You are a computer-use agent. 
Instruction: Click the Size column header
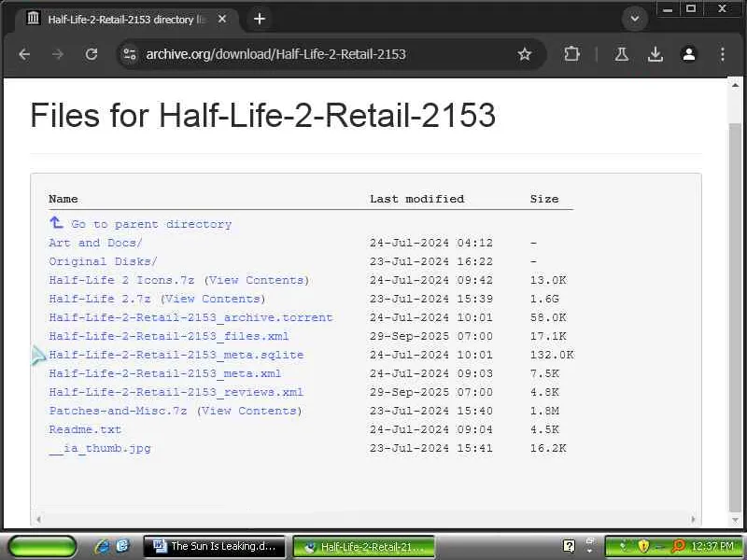[544, 199]
